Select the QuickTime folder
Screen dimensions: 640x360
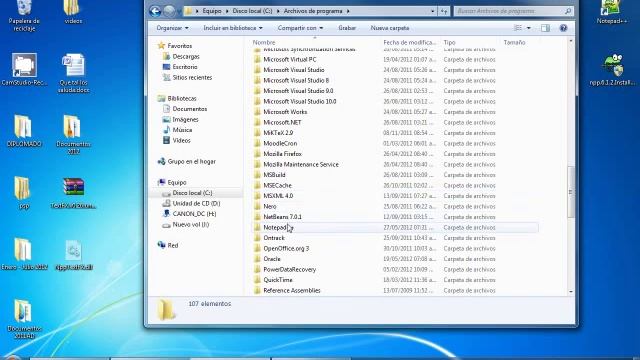click(x=278, y=280)
